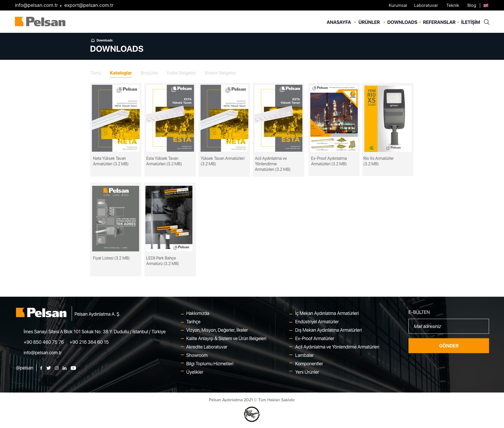Click the Mail adresiniz input field
504x428 pixels.
[448, 326]
